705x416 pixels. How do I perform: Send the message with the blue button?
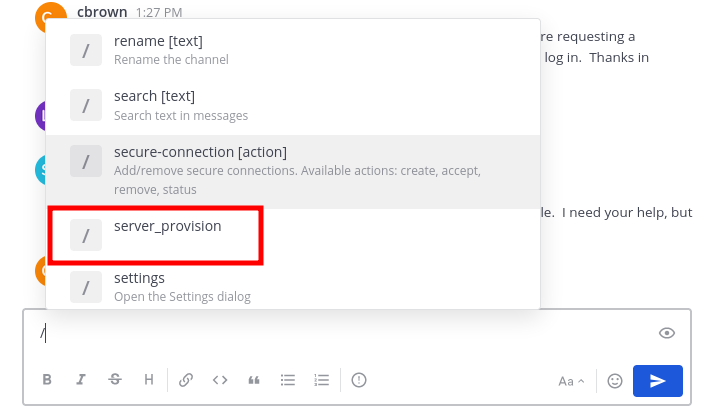[658, 381]
